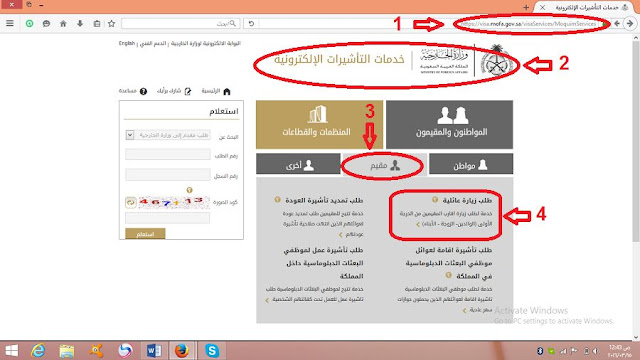
Task: Bookmark page with the star icon
Action: (111, 24)
